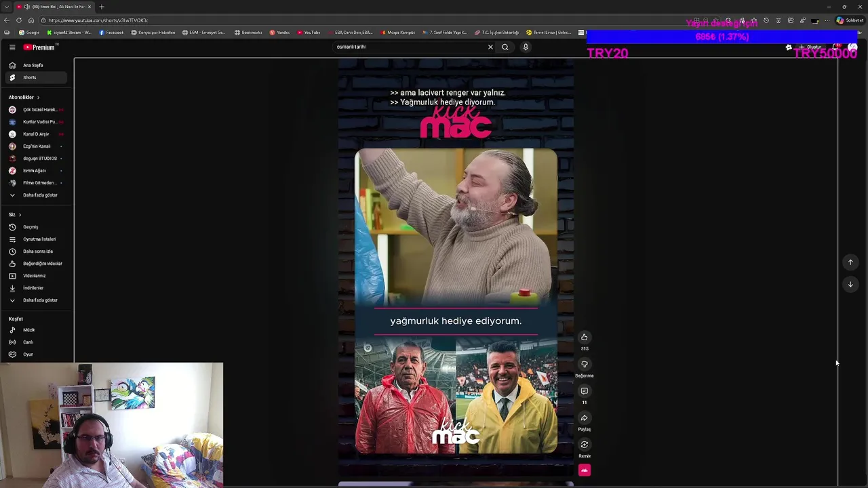Expand Siz section with Daha fazla göster
The width and height of the screenshot is (868, 488).
tap(37, 300)
